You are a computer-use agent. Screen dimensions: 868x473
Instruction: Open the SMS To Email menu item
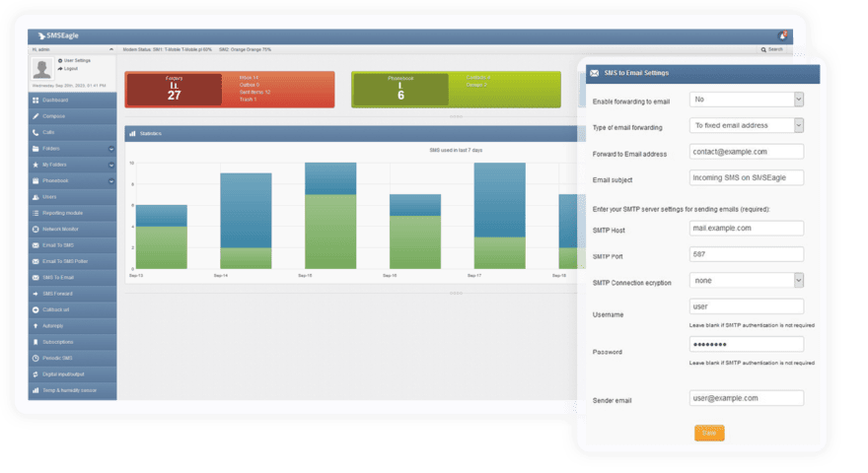[x=57, y=277]
